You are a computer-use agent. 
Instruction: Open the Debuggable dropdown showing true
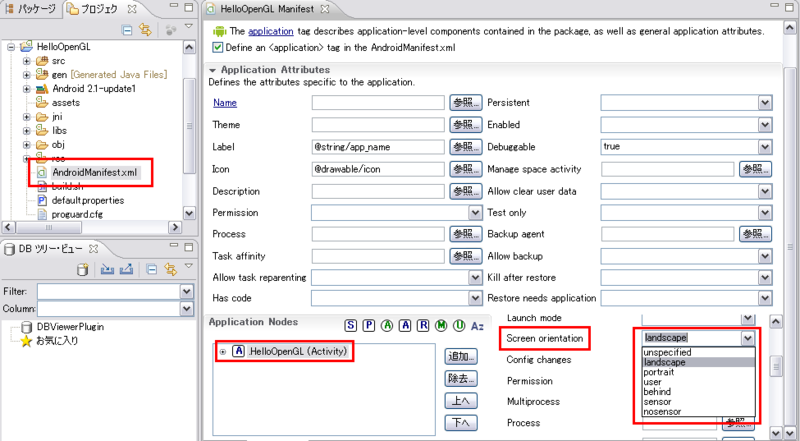coord(764,147)
